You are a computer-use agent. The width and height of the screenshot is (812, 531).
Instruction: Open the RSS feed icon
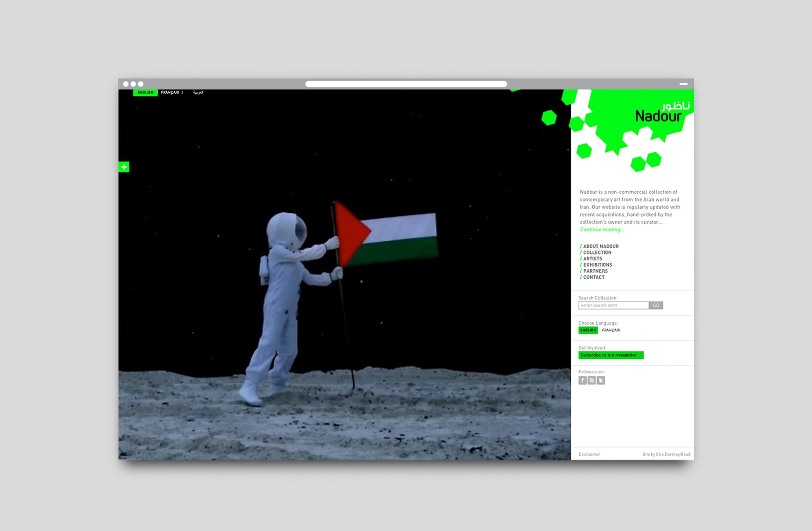click(x=592, y=380)
